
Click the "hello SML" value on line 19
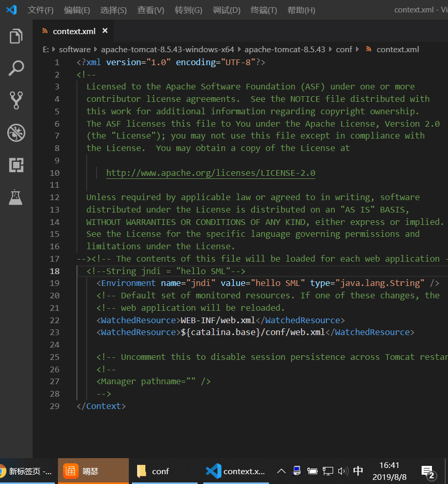coord(278,283)
